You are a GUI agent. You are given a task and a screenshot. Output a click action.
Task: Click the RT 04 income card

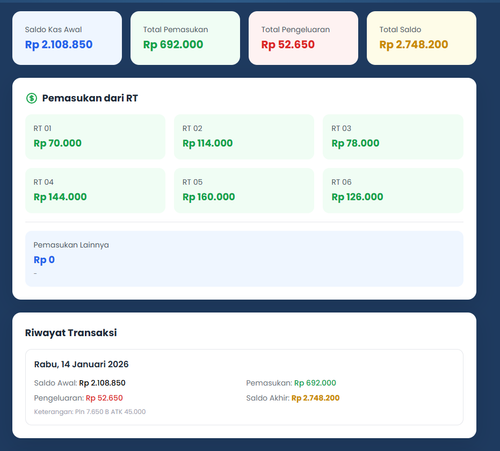[x=95, y=191]
